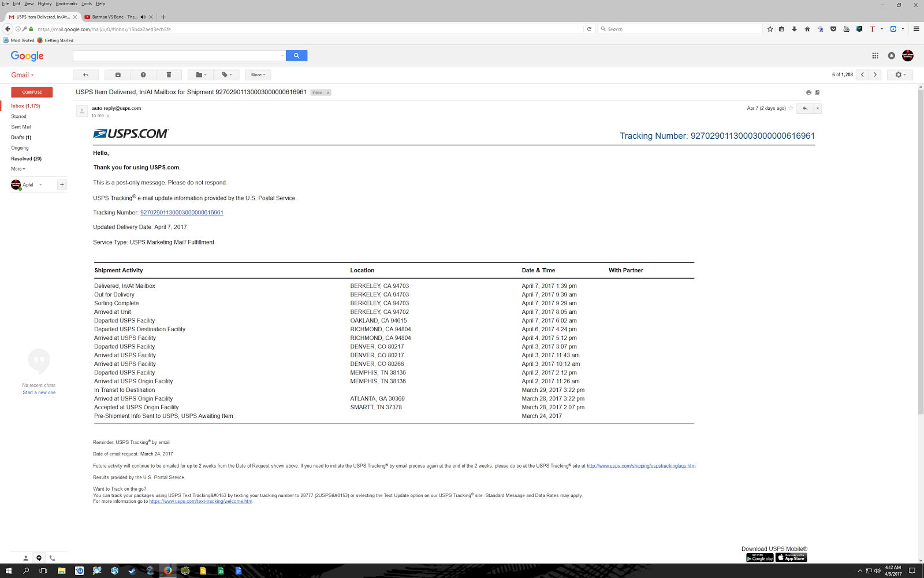Click the Getting Started bookmark

coord(55,40)
